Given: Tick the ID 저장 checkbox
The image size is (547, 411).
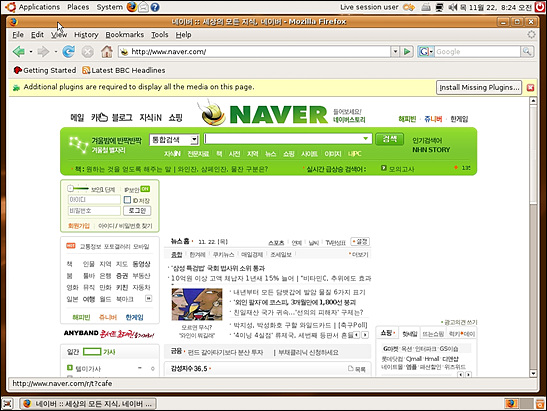Looking at the screenshot, I should pyautogui.click(x=127, y=200).
